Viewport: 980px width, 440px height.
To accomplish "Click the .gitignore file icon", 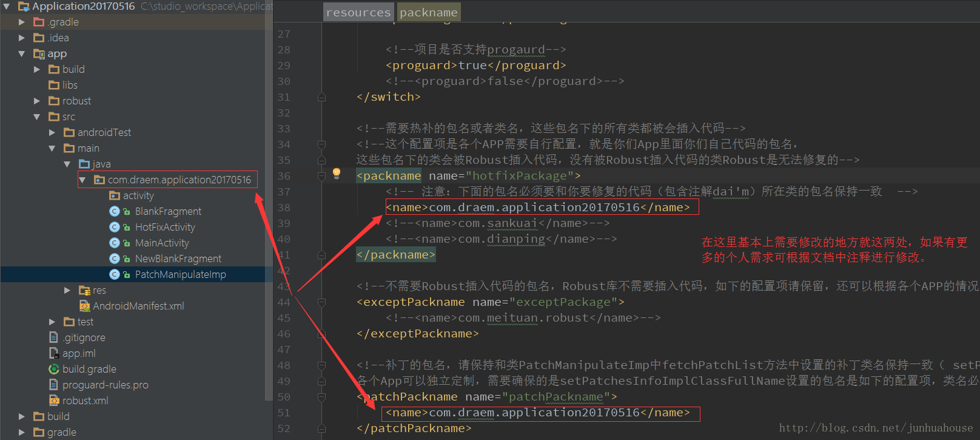I will (53, 337).
